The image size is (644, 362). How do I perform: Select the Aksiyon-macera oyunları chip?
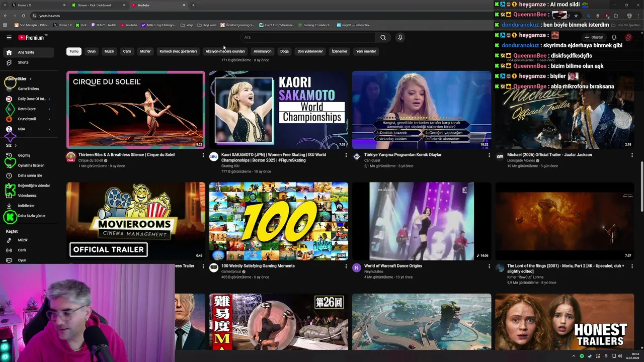[x=225, y=51]
